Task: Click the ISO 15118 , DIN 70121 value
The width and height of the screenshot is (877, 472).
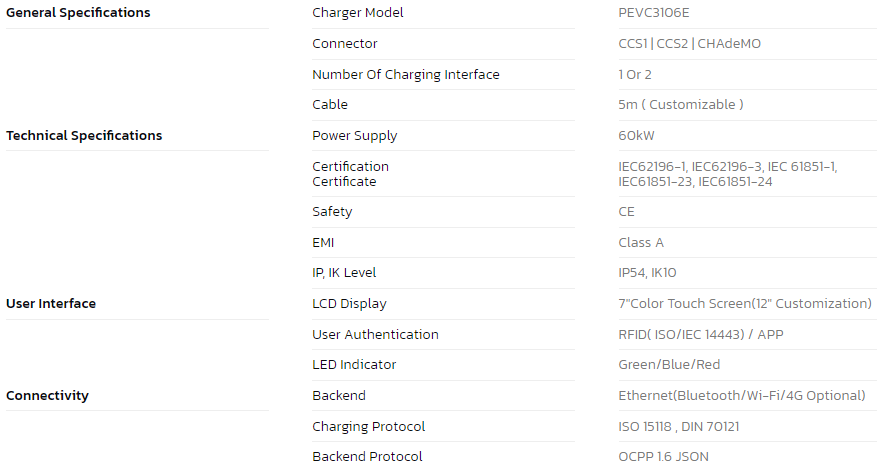Action: click(x=678, y=426)
